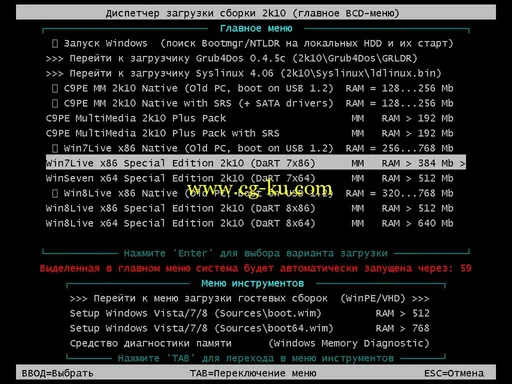Screen dimensions: 512x384
Task: Start Setup Windows Vista/7/8 boot64.wim
Action: 249,328
